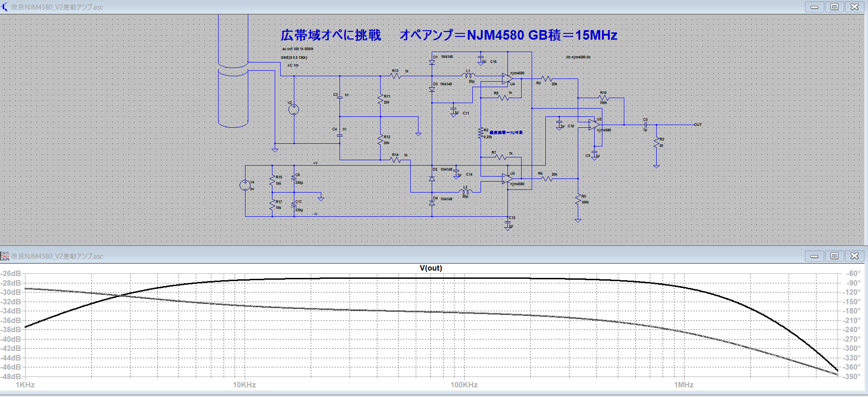Select inductor L1 in the schematic

468,76
